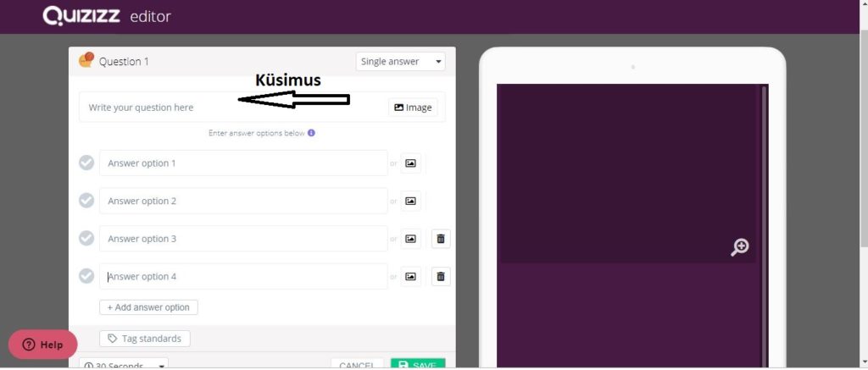Screen dimensions: 868x370
Task: Click Add answer option button
Action: pyautogui.click(x=148, y=307)
